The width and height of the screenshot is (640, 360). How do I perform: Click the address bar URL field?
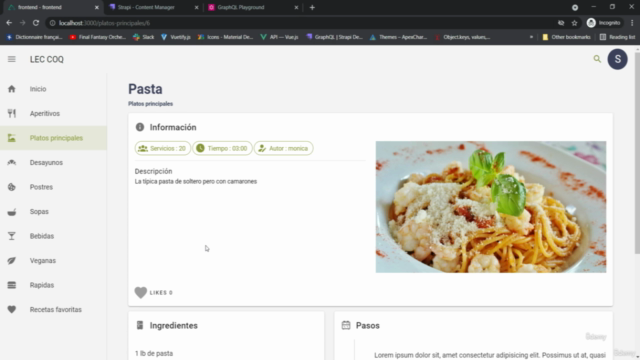click(302, 23)
